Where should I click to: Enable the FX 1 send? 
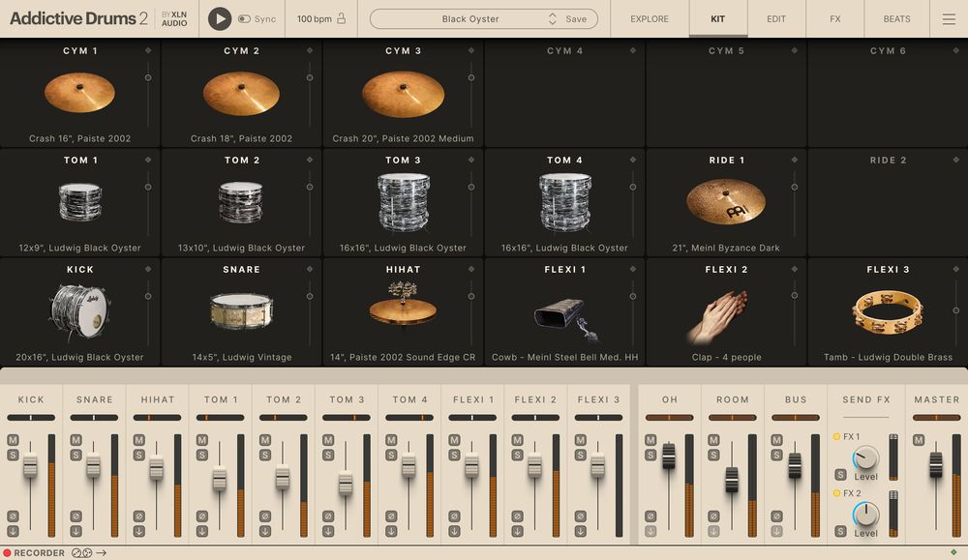point(836,436)
